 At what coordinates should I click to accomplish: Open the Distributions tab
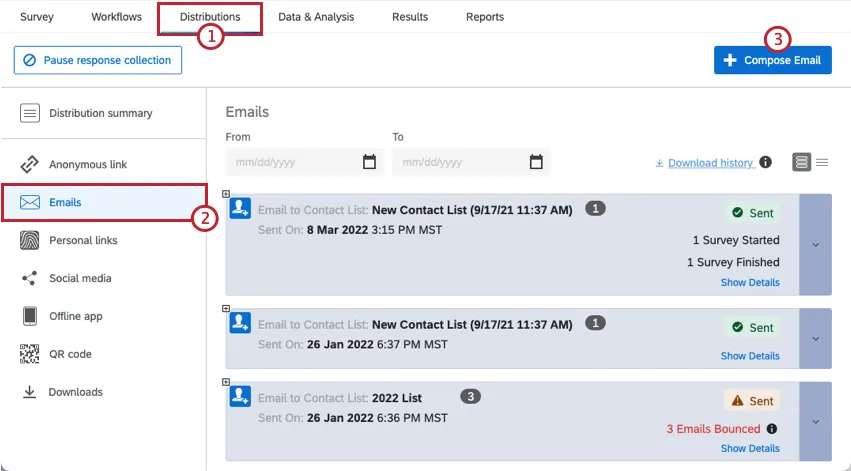pos(210,17)
